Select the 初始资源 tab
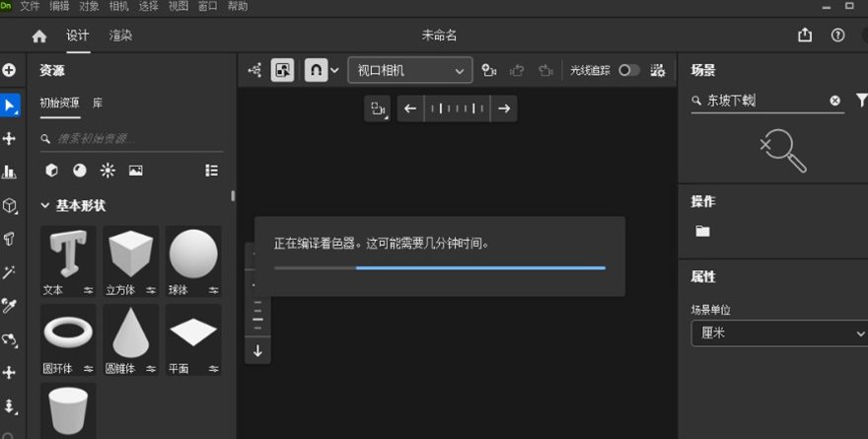 (60, 103)
